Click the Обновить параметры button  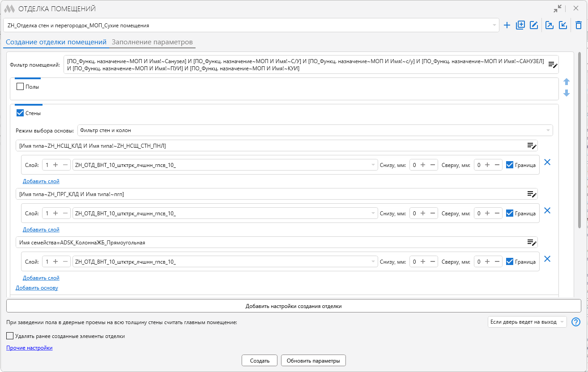313,360
